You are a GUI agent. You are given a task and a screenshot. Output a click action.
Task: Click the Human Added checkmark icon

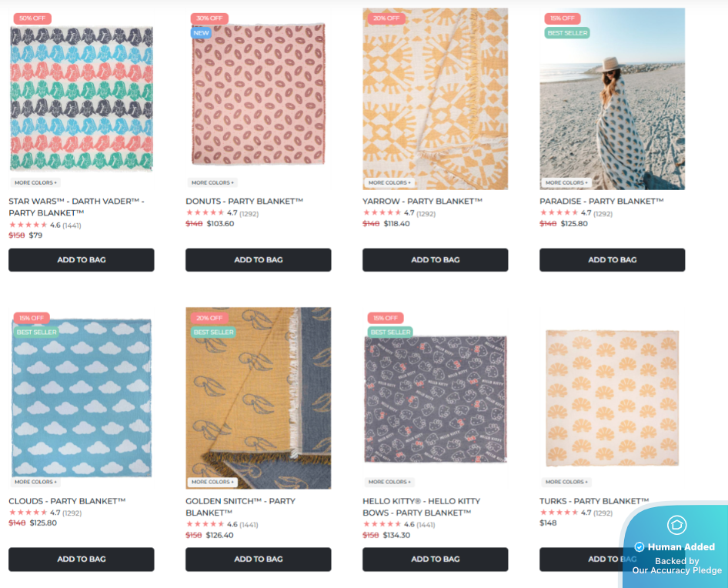(639, 547)
